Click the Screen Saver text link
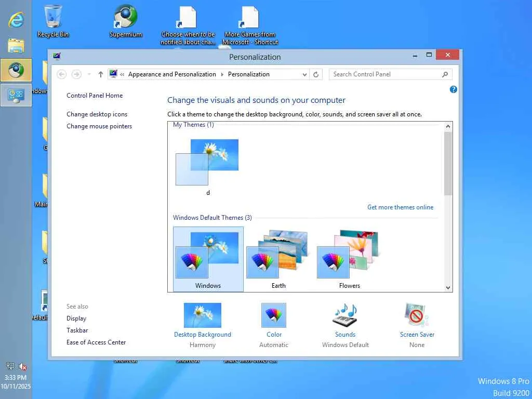 click(417, 335)
